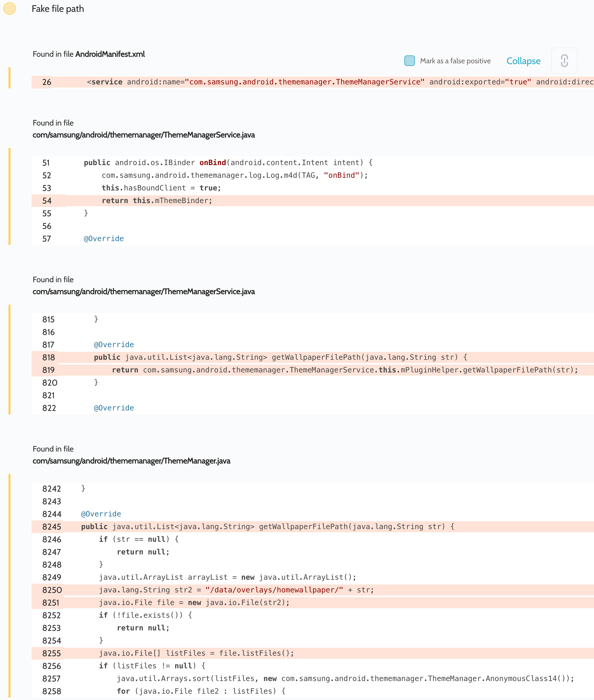Click the ThemeManager.java file path
Screen dimensions: 594x700
coord(131,461)
